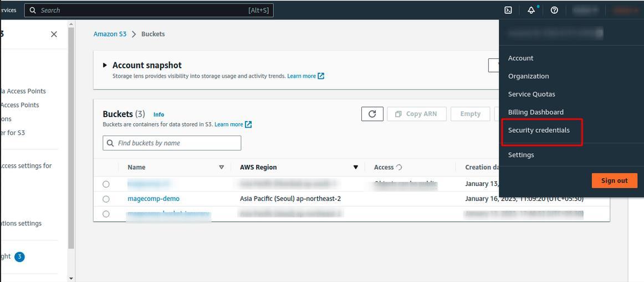Click the Buckets breadcrumb text
644x282 pixels.
153,34
